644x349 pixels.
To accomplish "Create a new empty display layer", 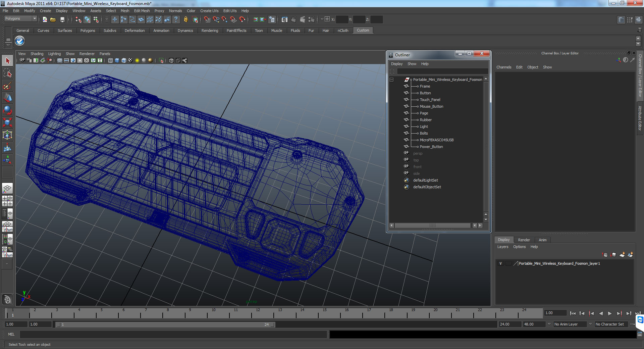I will [x=622, y=255].
